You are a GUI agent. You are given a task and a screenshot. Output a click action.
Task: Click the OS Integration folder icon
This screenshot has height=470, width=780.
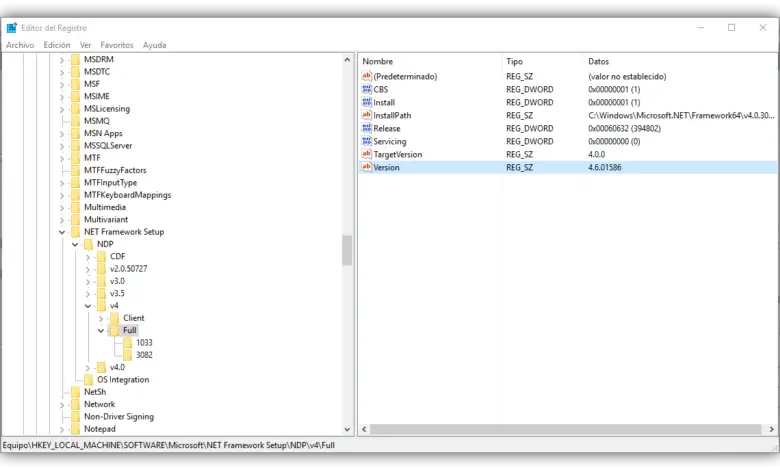89,379
